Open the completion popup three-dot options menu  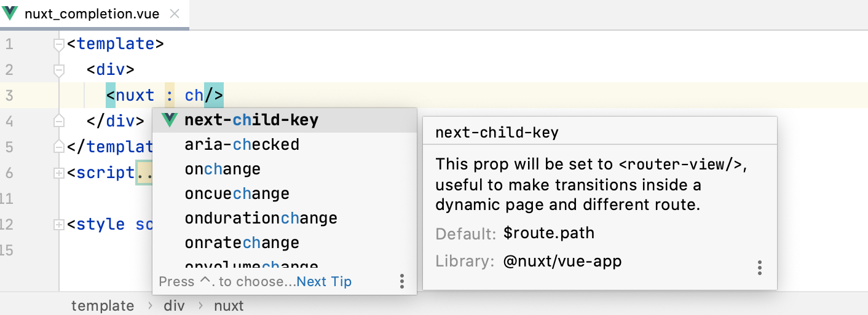[401, 281]
